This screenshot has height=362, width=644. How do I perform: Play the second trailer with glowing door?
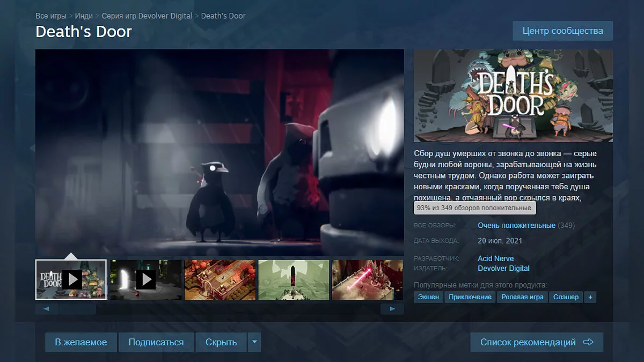pyautogui.click(x=145, y=279)
